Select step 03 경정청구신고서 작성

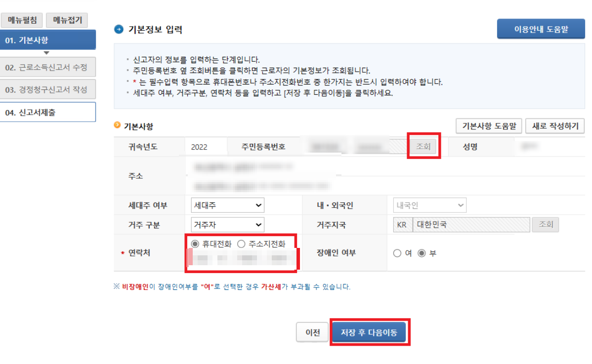point(48,89)
